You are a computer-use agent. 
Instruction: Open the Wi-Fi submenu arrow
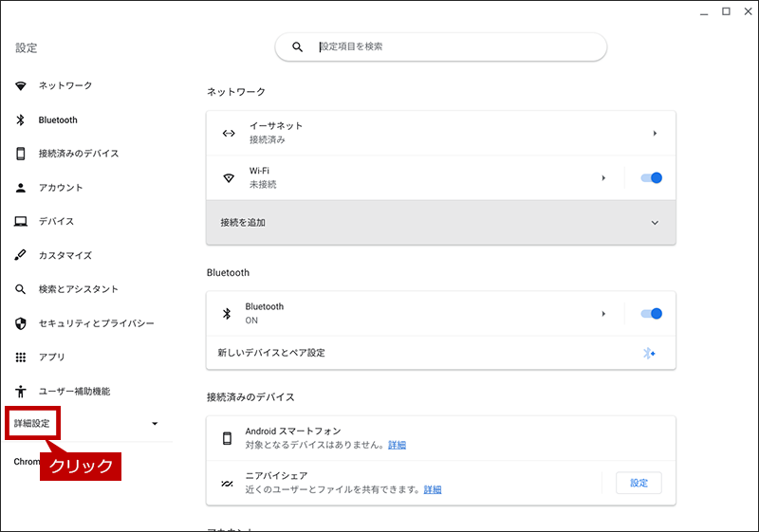pos(603,178)
